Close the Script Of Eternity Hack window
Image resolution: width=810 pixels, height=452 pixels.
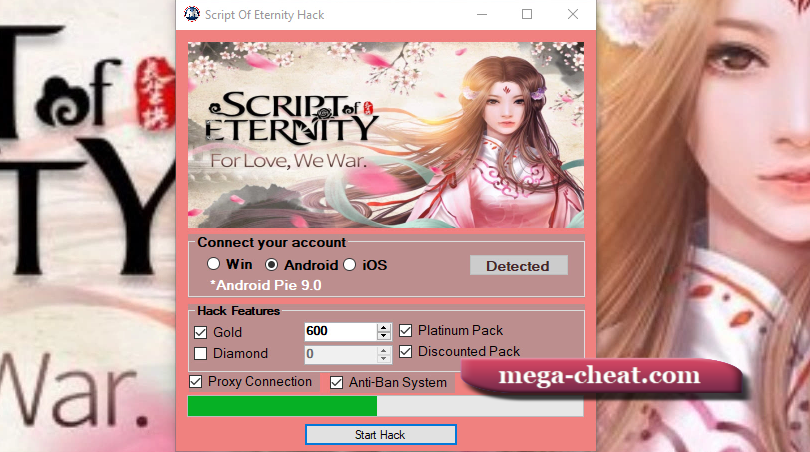(x=573, y=14)
